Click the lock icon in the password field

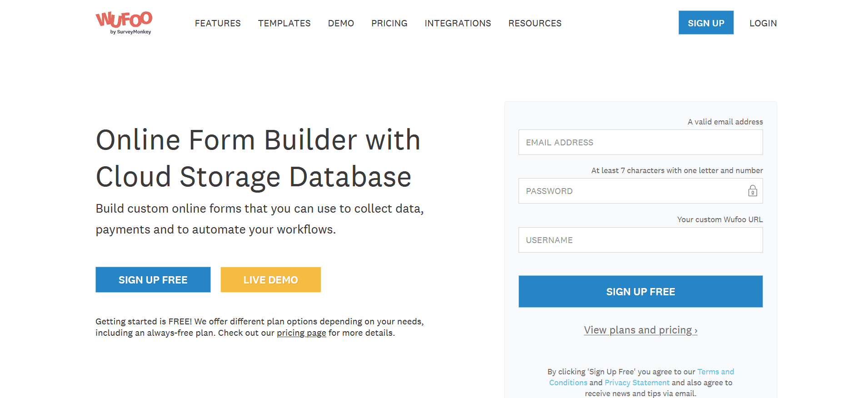pyautogui.click(x=753, y=191)
